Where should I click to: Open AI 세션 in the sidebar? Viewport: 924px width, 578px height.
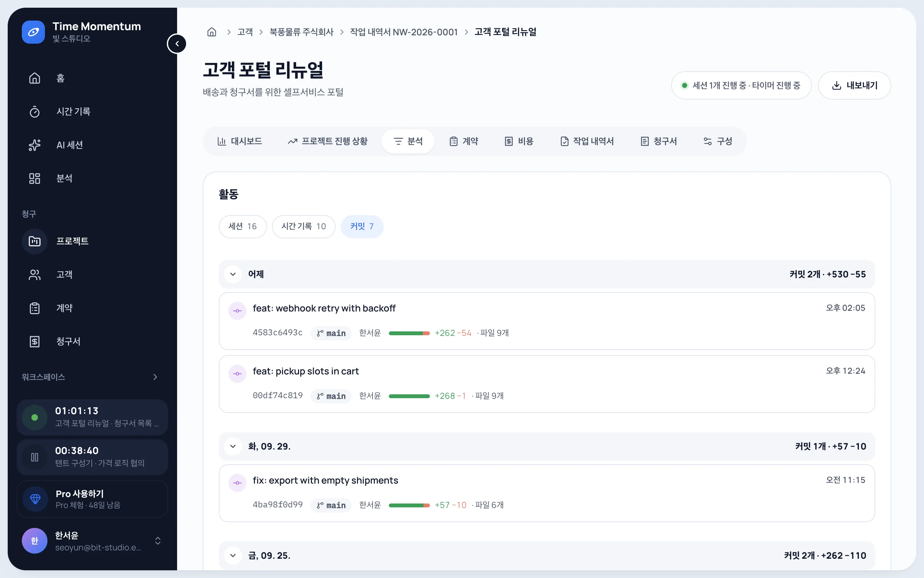[x=92, y=145]
